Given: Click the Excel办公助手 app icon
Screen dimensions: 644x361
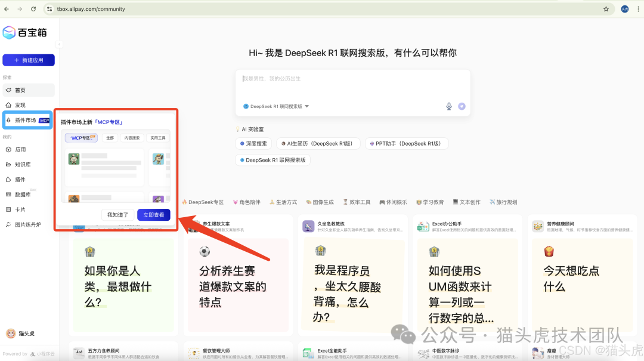Looking at the screenshot, I should (423, 226).
